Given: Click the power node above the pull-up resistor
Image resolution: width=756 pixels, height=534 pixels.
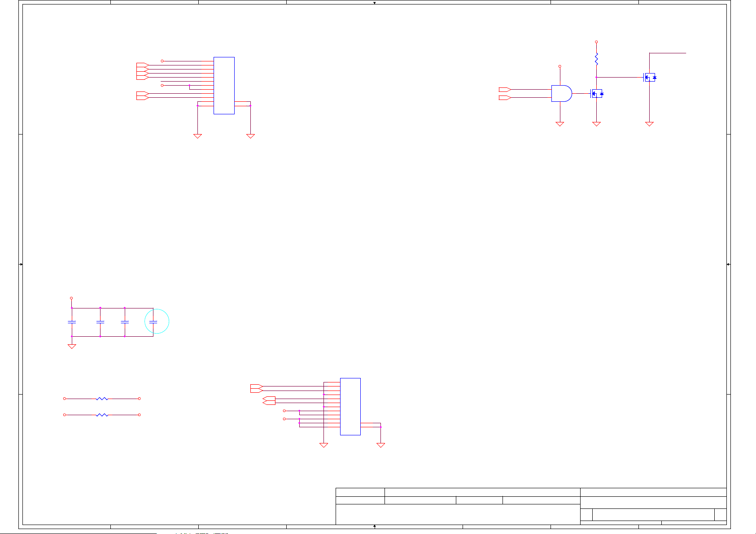Looking at the screenshot, I should tap(596, 42).
